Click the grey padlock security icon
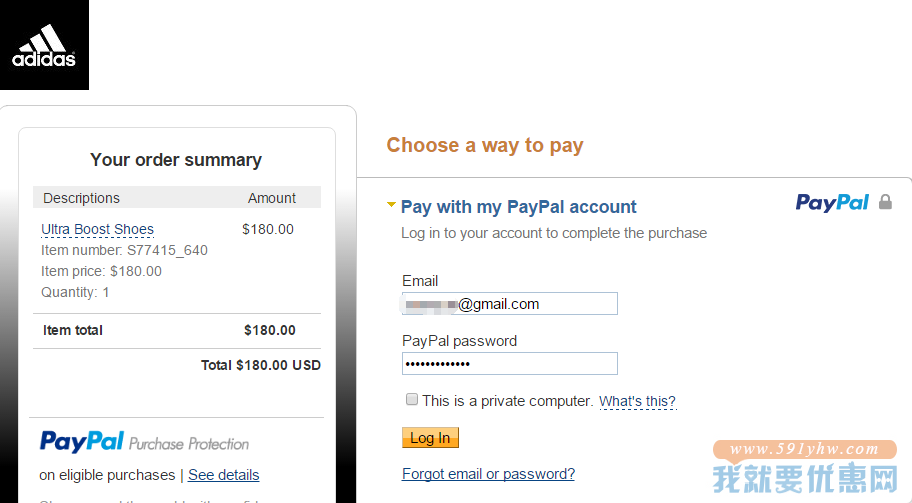912x503 pixels. tap(885, 202)
